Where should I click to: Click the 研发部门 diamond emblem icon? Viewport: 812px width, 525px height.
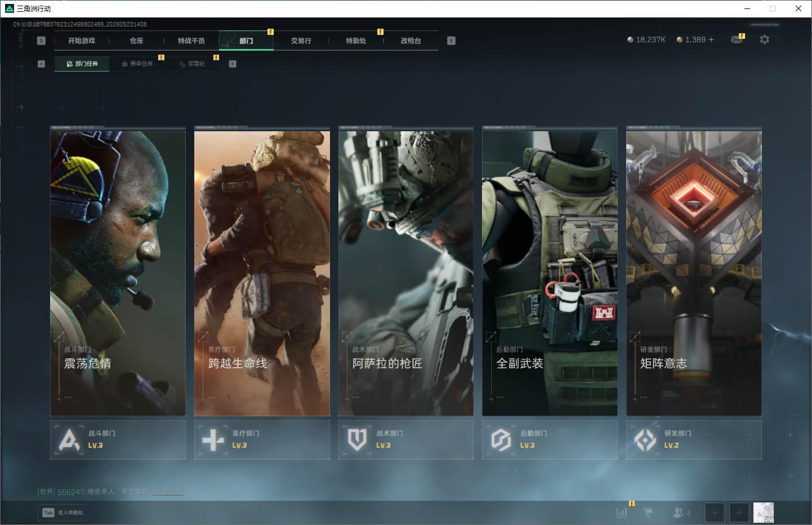pos(645,440)
